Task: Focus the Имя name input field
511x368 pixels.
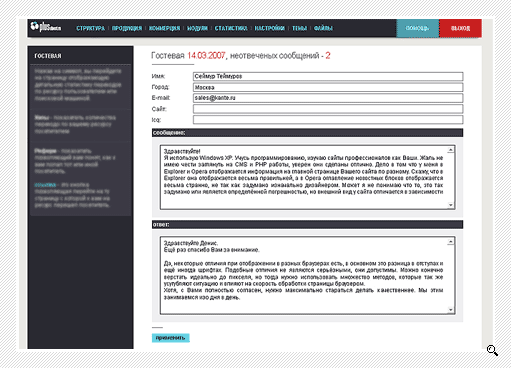Action: point(328,76)
